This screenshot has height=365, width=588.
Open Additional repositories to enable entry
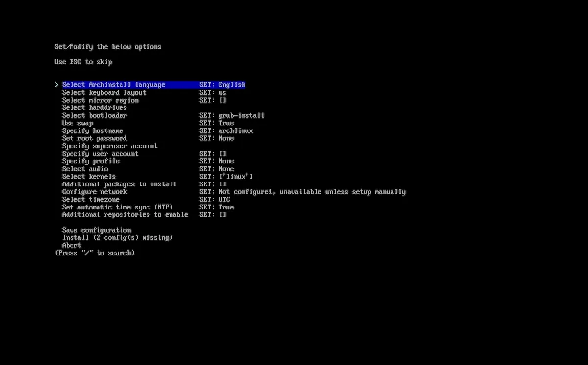pos(125,215)
